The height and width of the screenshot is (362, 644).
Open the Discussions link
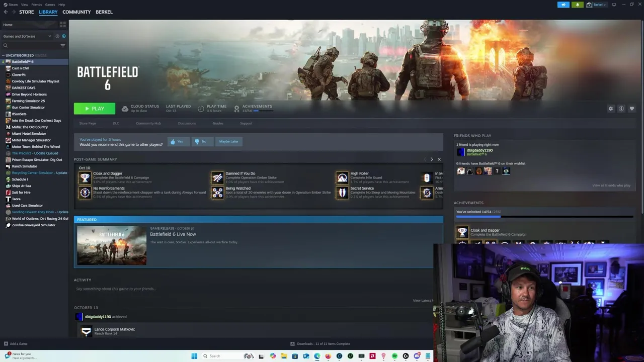click(x=187, y=123)
